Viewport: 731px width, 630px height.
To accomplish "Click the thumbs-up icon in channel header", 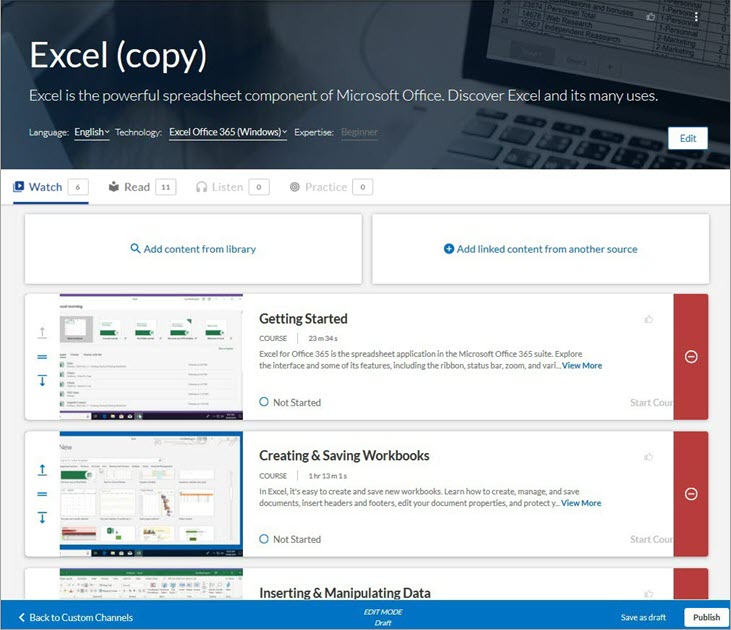I will click(651, 17).
